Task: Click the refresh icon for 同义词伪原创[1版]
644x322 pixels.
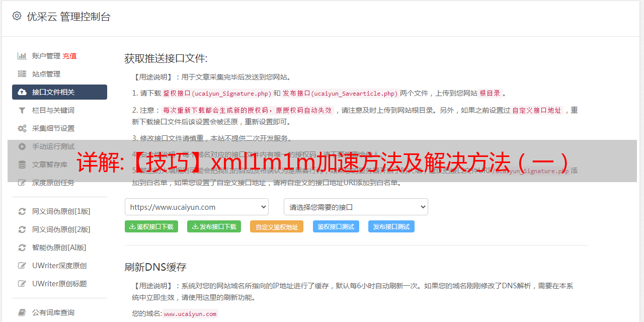Action: click(x=22, y=211)
